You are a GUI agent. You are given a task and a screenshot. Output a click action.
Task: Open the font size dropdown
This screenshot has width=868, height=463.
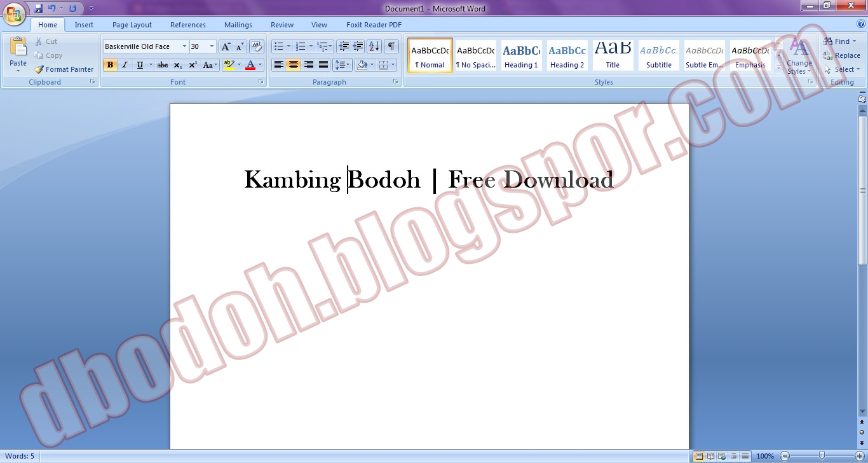pos(212,46)
